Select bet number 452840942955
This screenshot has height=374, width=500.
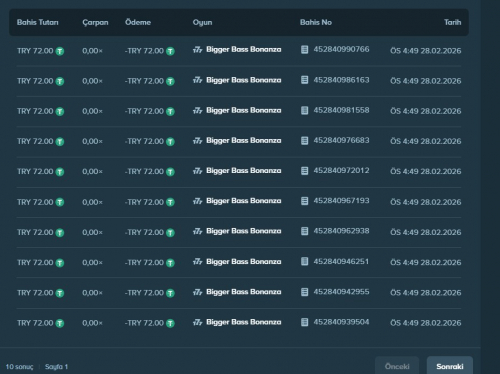tap(341, 292)
